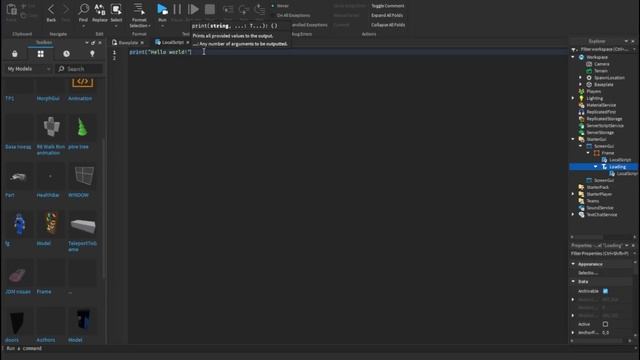Click Toggle Comment action
640x360 pixels.
388,6
